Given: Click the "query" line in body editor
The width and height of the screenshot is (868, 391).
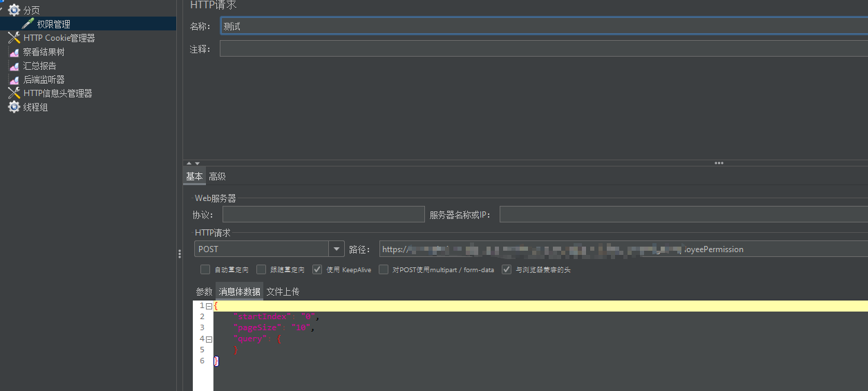Looking at the screenshot, I should tap(257, 338).
